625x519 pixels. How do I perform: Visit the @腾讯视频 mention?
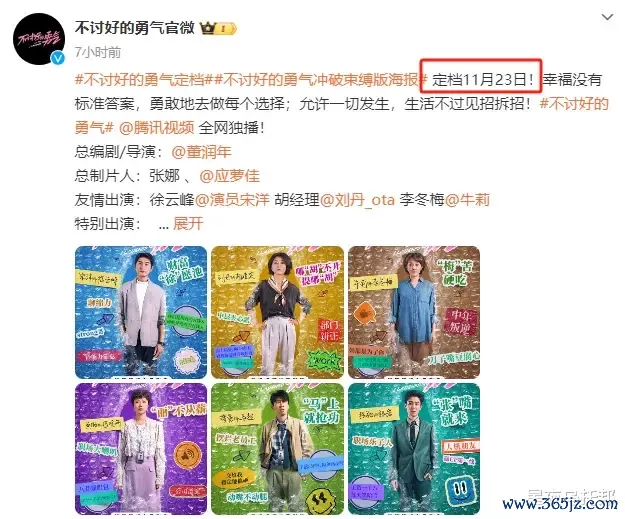pos(156,128)
